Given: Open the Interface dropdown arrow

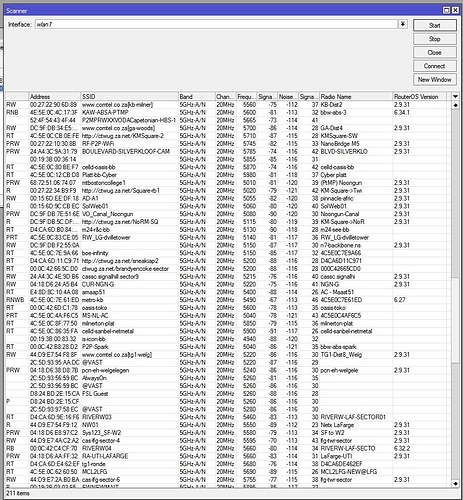Looking at the screenshot, I should point(403,24).
